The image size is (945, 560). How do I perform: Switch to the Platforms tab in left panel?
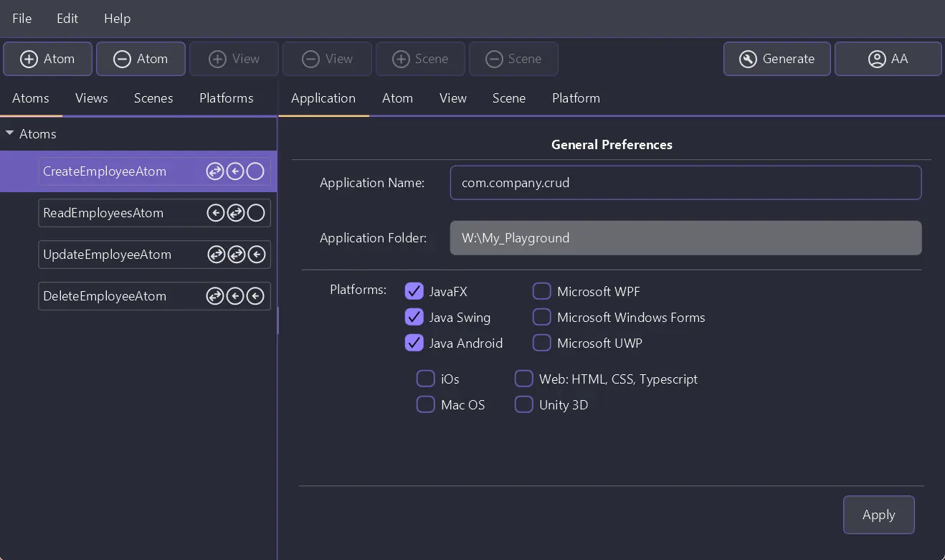[x=226, y=98]
